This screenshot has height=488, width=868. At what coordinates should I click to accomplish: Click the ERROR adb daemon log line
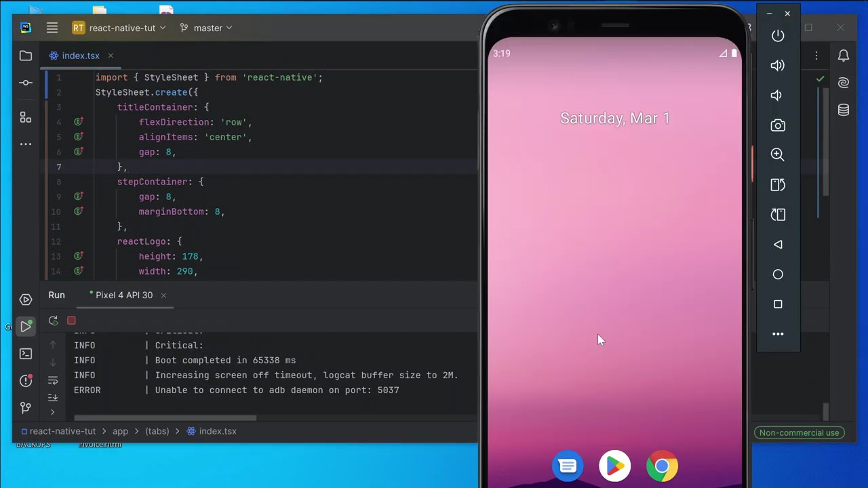(x=236, y=390)
